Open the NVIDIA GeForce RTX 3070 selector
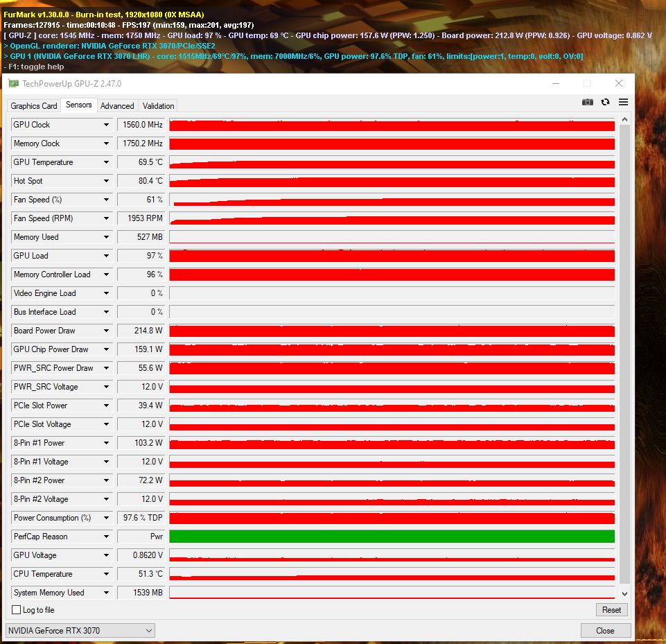Viewport: 666px width, 644px height. coord(80,630)
